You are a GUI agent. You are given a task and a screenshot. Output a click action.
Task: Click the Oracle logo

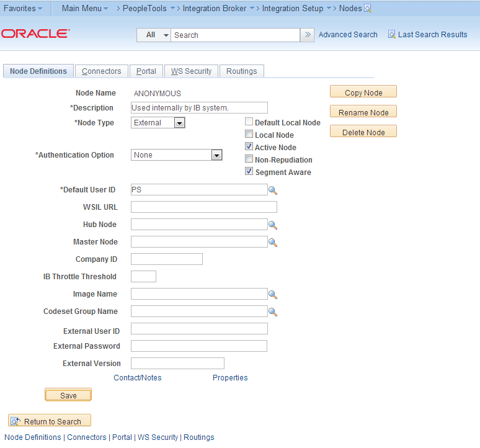point(35,34)
